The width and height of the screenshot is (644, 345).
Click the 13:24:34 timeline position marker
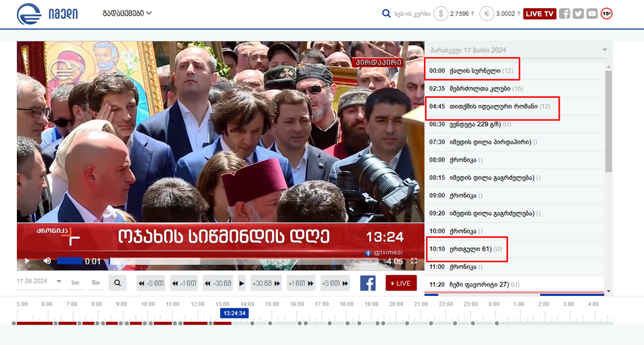point(234,313)
